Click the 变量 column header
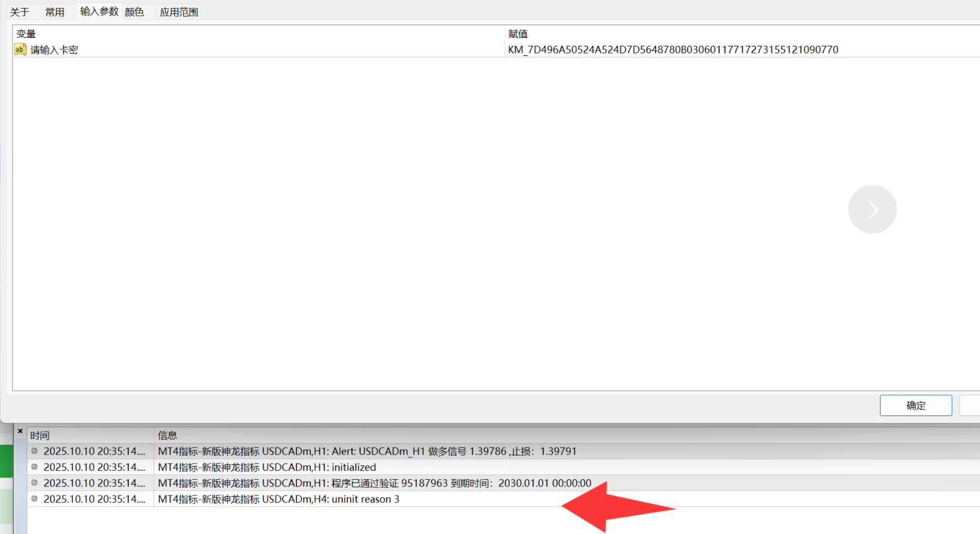Image resolution: width=980 pixels, height=534 pixels. (26, 34)
